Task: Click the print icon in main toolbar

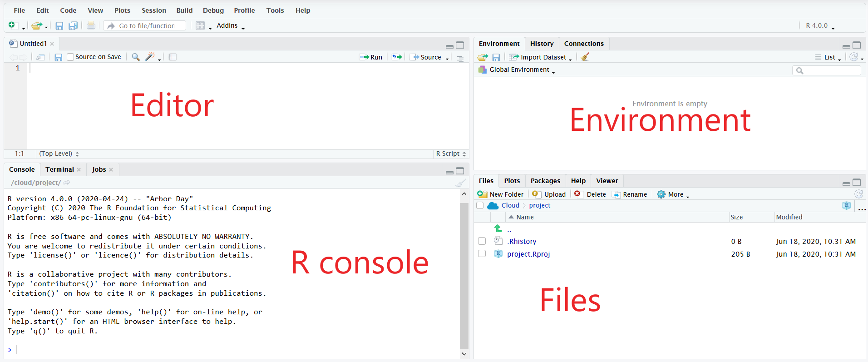Action: (91, 26)
